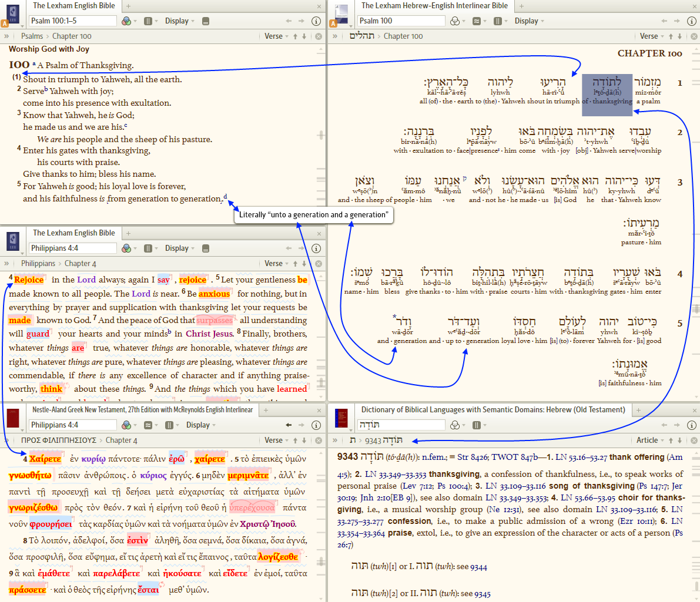Image resolution: width=700 pixels, height=602 pixels.
Task: Click footnote marker d after 'generation to generation'
Action: click(225, 196)
